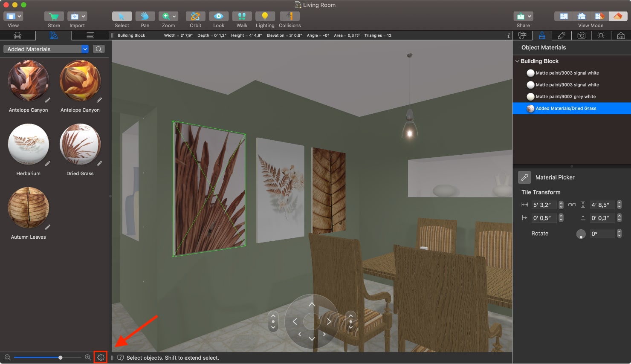Click the Share toolbar icon
Image resolution: width=631 pixels, height=364 pixels.
(x=521, y=16)
